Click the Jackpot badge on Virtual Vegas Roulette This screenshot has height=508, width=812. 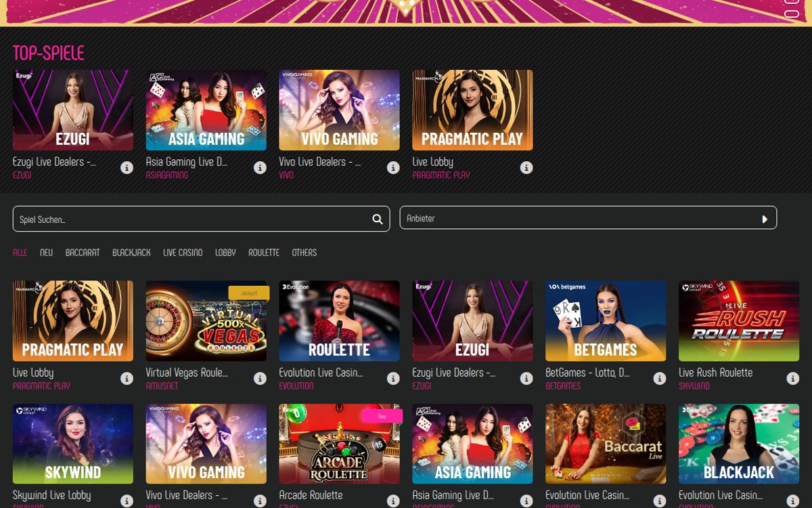point(249,293)
